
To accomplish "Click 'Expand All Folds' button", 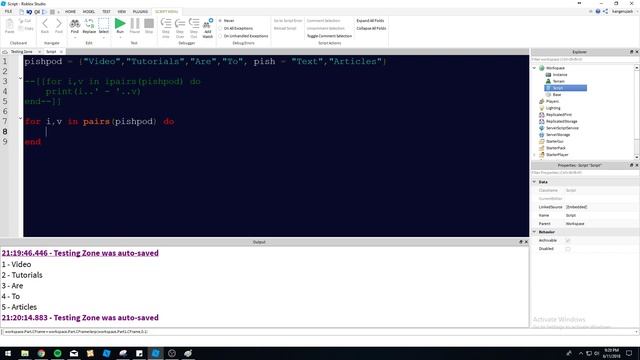I will click(370, 20).
